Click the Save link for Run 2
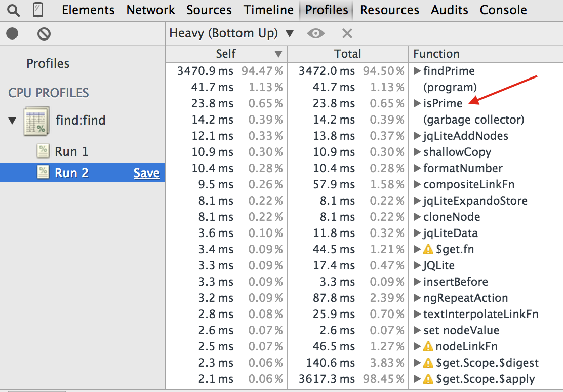This screenshot has width=563, height=392. tap(146, 173)
